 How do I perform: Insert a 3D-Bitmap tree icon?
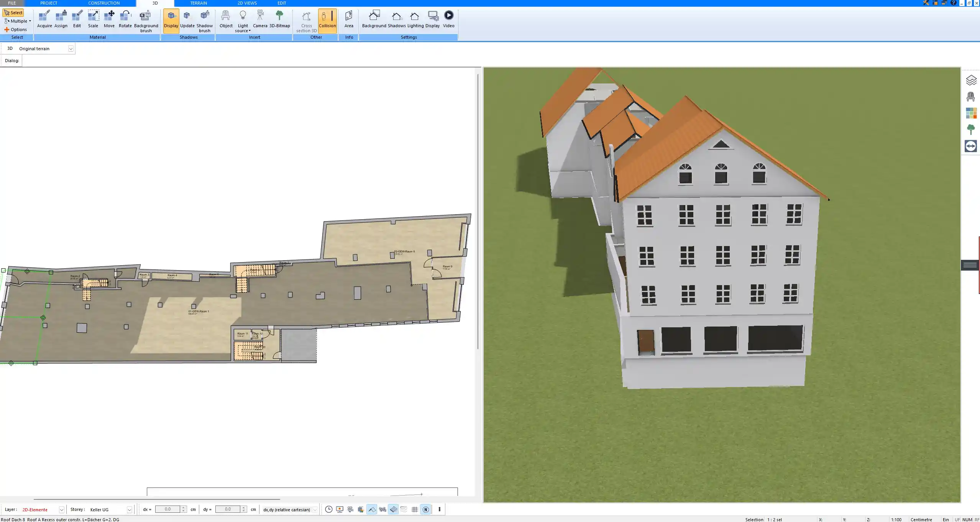click(x=279, y=19)
